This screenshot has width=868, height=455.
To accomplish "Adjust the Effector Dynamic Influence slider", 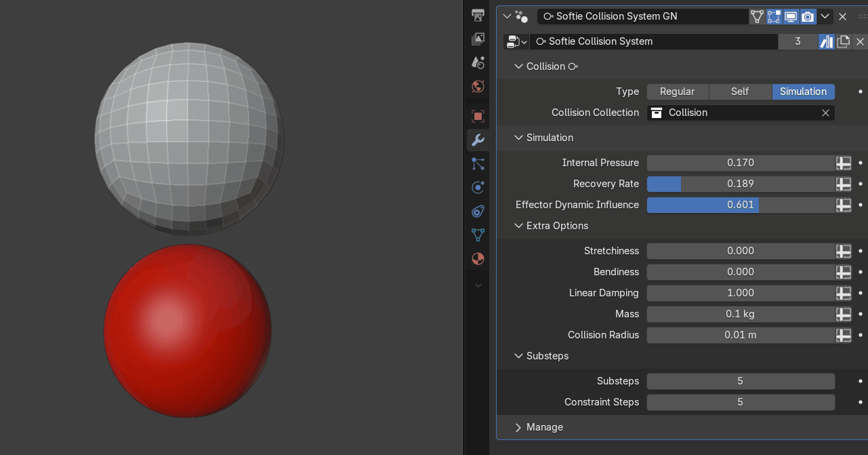I will pos(741,205).
